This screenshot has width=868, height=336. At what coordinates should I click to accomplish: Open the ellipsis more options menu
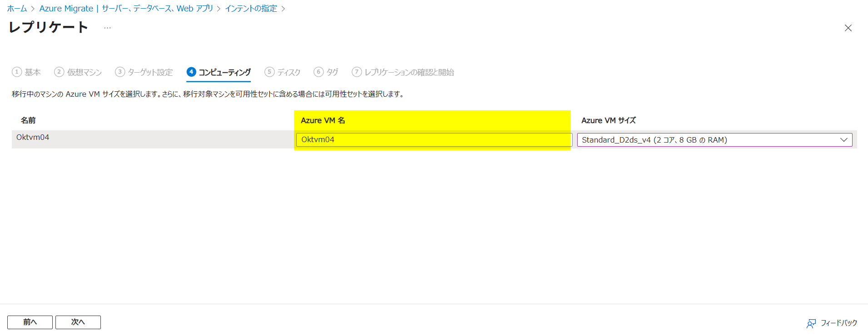tap(107, 28)
